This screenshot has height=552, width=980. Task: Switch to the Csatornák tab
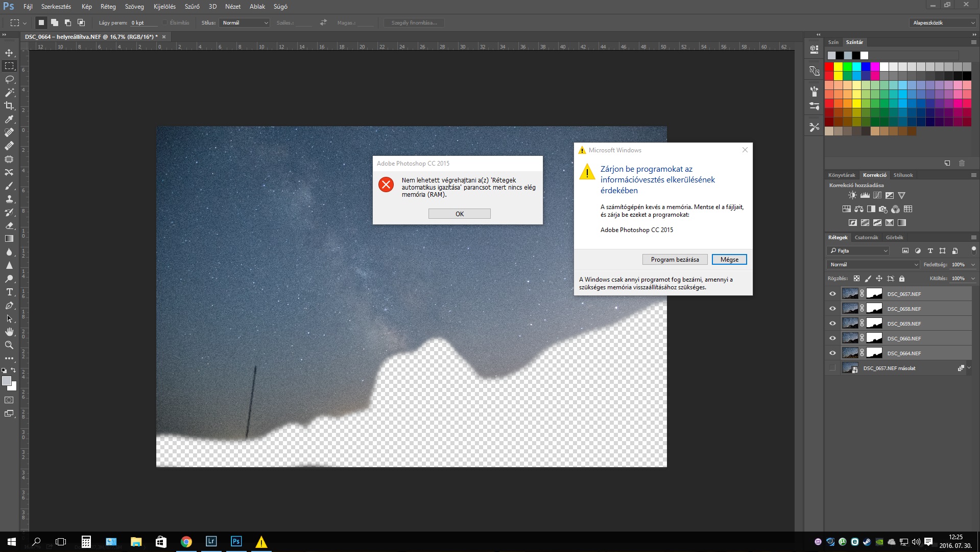(867, 238)
